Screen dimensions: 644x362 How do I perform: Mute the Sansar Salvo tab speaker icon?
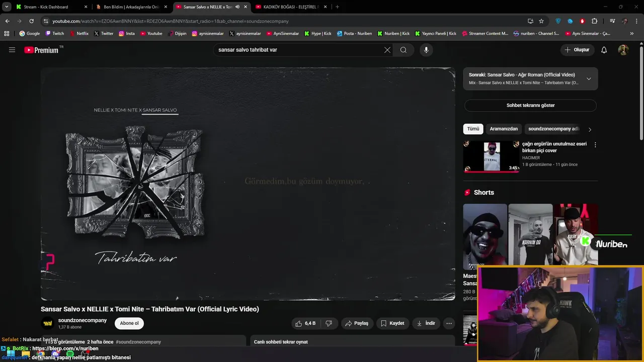237,7
